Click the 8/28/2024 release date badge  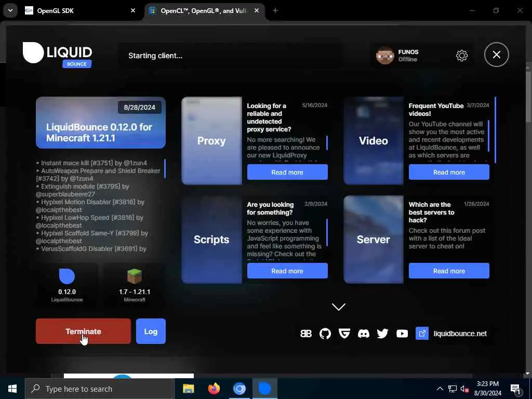click(x=139, y=107)
